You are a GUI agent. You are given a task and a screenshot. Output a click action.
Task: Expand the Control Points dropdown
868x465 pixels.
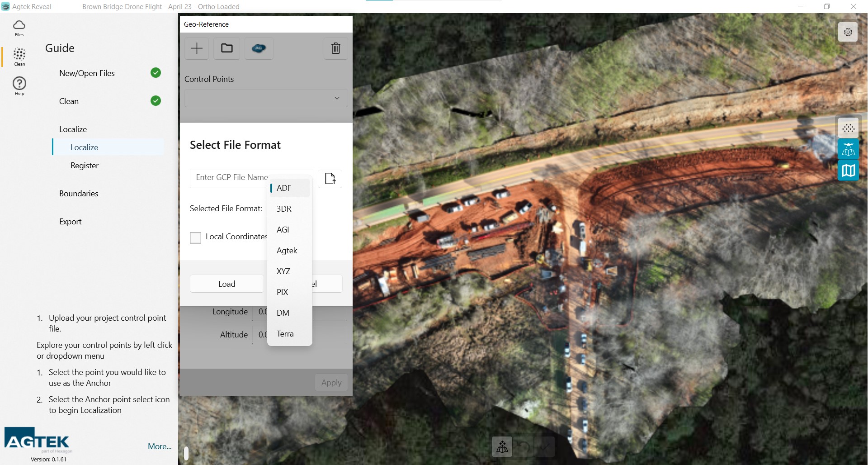266,98
